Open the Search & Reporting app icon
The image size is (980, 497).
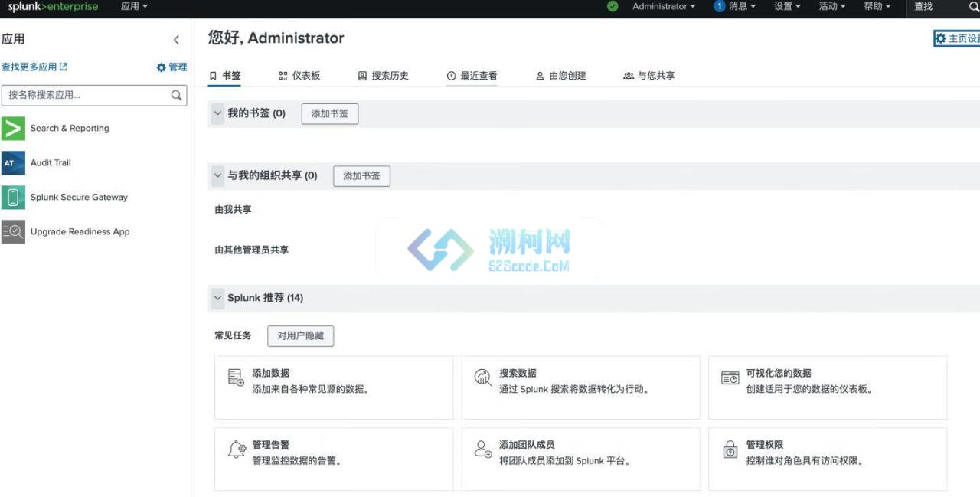click(13, 129)
